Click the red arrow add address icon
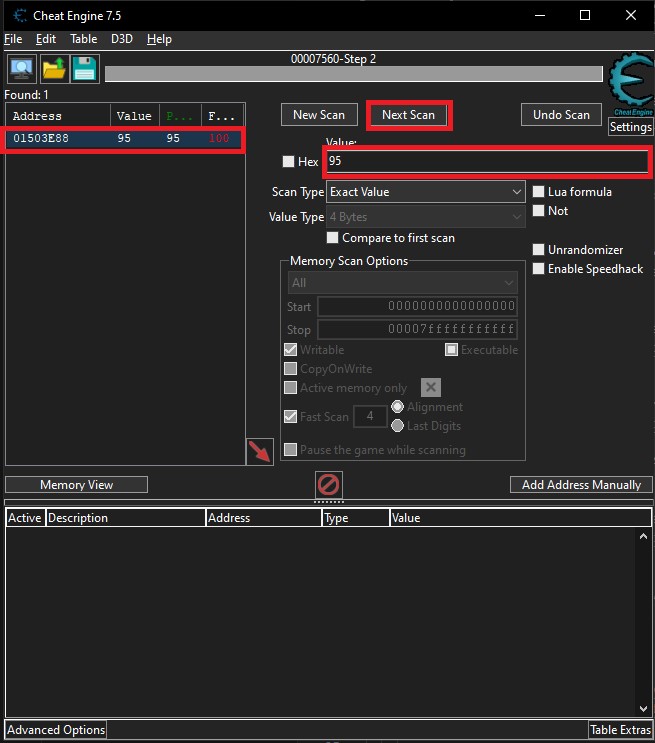The image size is (655, 743). [x=260, y=451]
